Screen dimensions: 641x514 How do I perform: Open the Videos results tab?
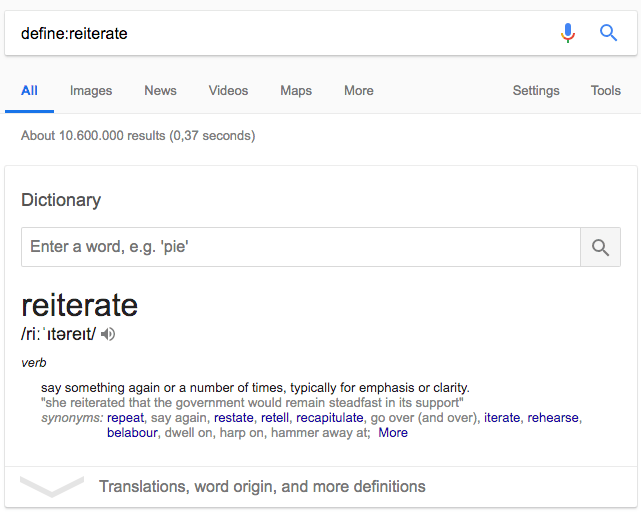(x=228, y=90)
